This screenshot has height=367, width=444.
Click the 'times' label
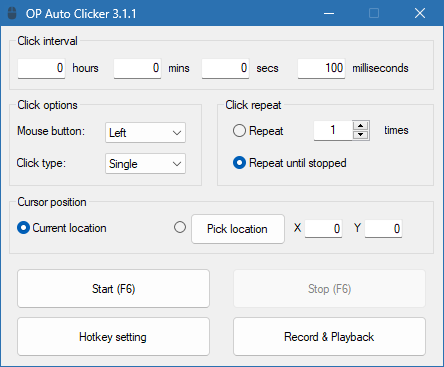pos(396,130)
